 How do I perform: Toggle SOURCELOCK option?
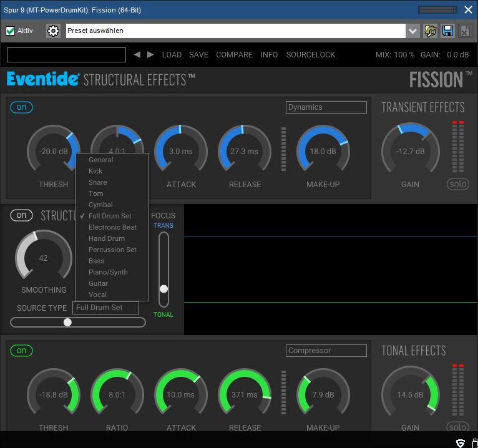pyautogui.click(x=310, y=54)
